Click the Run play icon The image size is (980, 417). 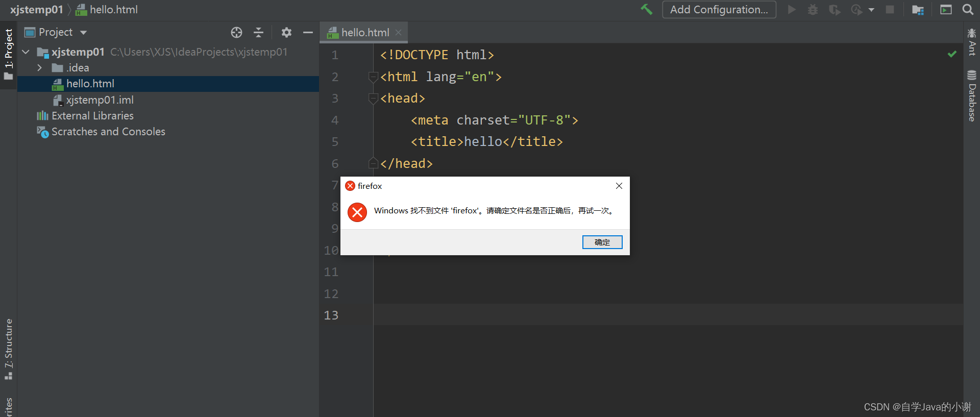click(x=792, y=10)
